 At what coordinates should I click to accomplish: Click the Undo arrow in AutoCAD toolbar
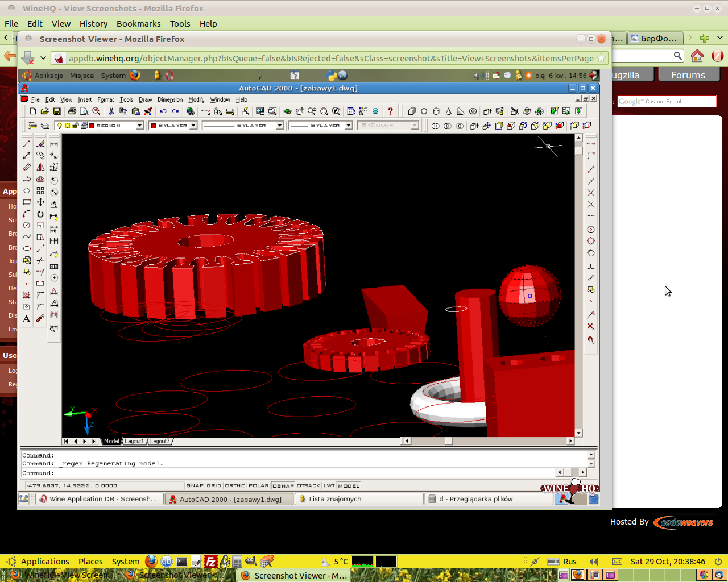pos(163,111)
